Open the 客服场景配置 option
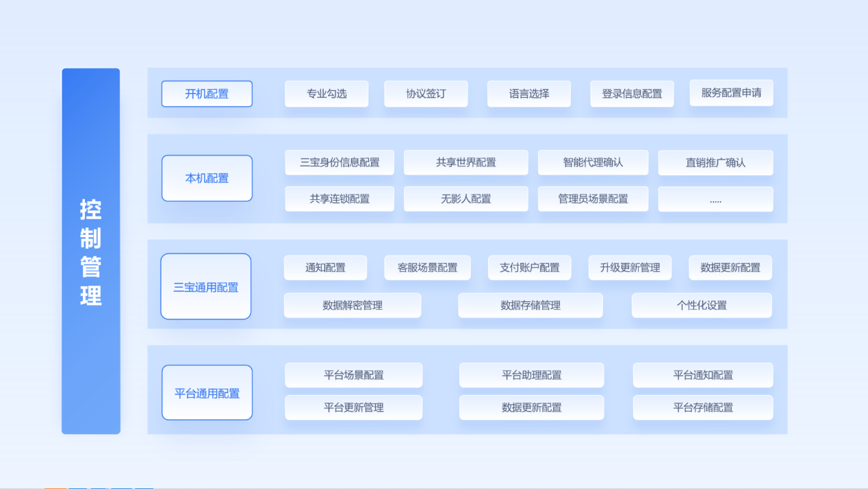 427,268
